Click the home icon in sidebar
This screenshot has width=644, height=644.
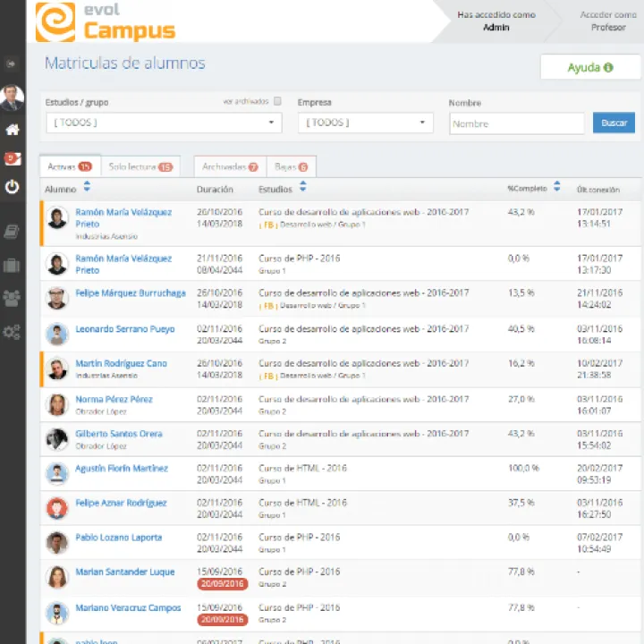point(13,130)
